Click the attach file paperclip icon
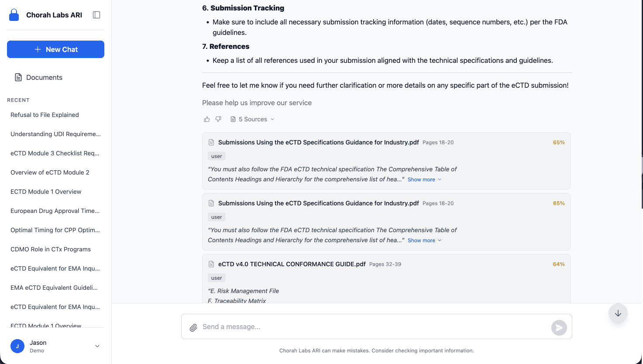643x364 pixels. 193,327
